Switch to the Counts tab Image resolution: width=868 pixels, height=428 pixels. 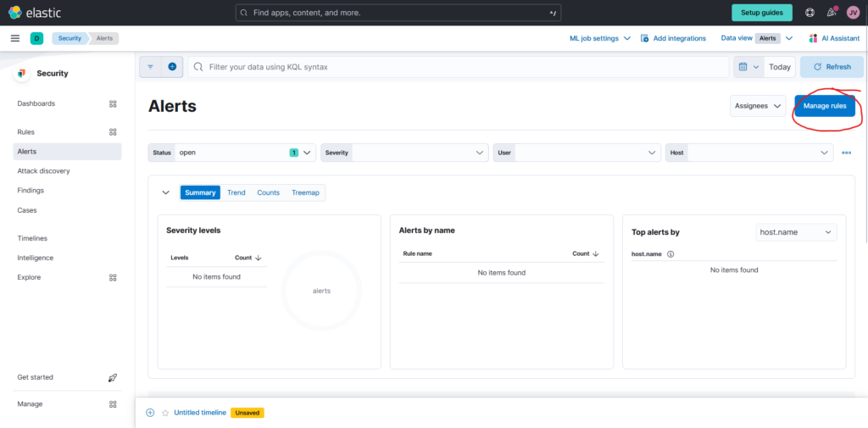(269, 192)
